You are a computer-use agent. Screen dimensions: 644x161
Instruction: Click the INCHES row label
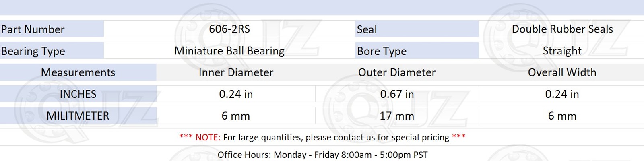click(x=78, y=94)
